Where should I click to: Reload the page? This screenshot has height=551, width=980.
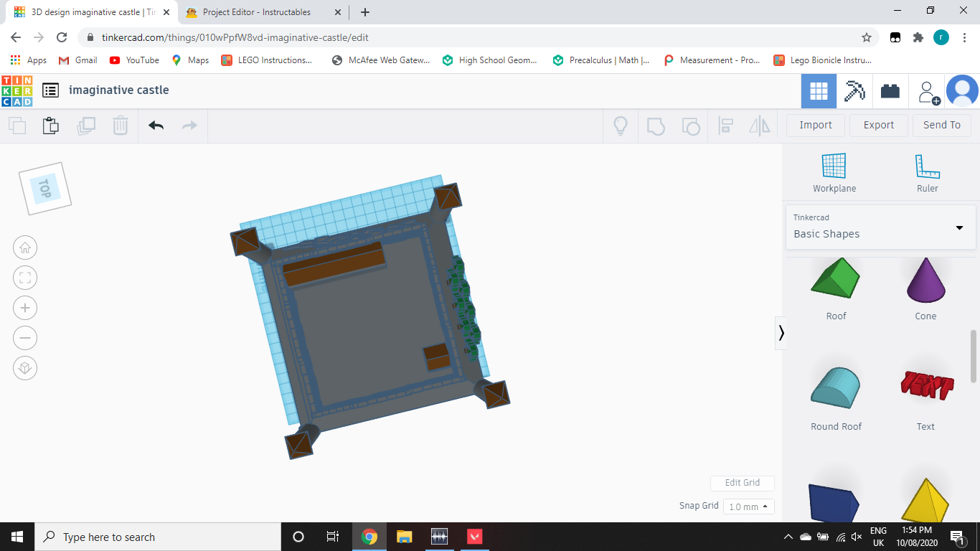(x=62, y=37)
